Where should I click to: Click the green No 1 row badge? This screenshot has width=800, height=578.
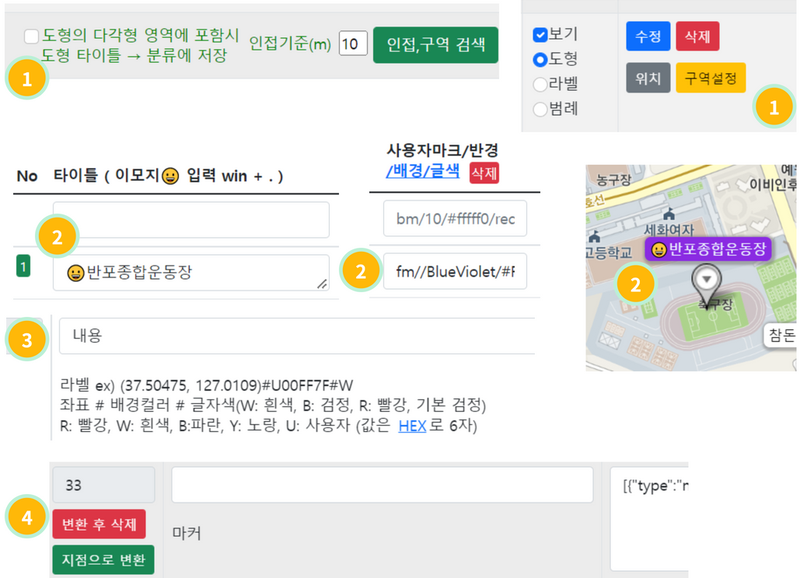click(24, 267)
